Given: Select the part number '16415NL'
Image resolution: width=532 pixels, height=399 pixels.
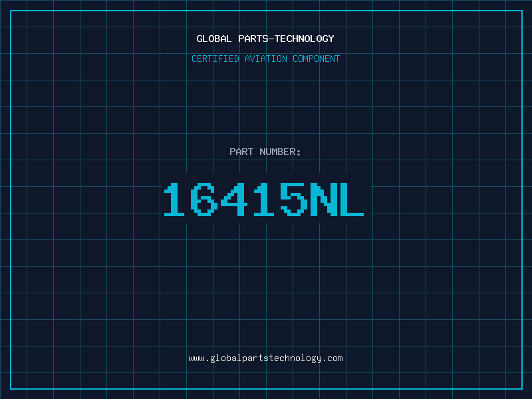Looking at the screenshot, I should point(264,199).
